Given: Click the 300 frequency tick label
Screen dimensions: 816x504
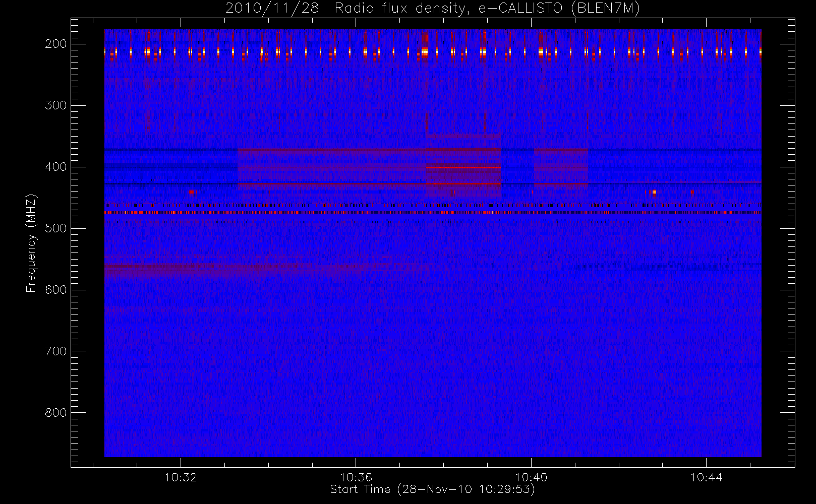Looking at the screenshot, I should [56, 105].
